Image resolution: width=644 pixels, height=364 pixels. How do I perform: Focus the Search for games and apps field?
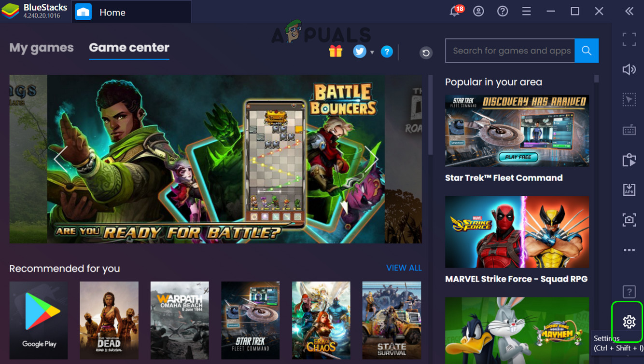[510, 51]
